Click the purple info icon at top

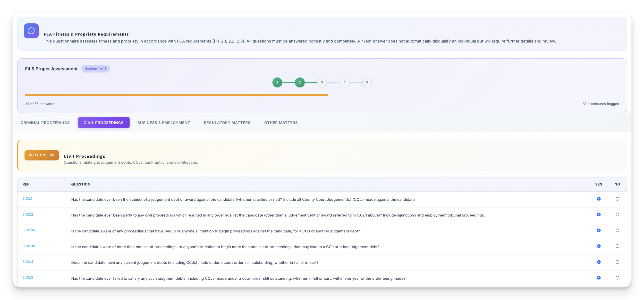click(31, 31)
